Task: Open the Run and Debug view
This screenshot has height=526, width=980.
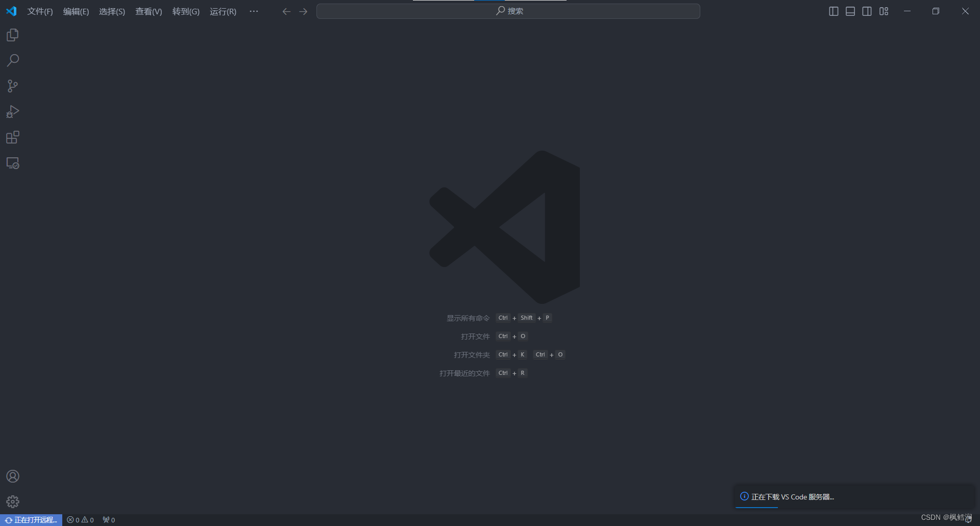Action: [13, 112]
